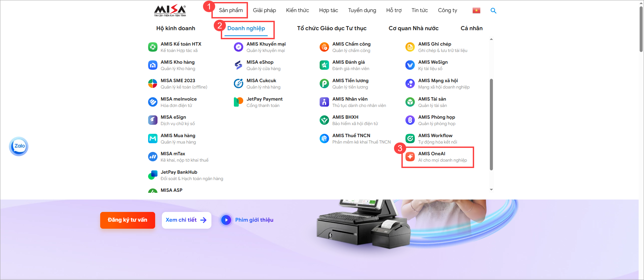Open the Tuyển dụng menu
644x280 pixels.
(x=362, y=10)
